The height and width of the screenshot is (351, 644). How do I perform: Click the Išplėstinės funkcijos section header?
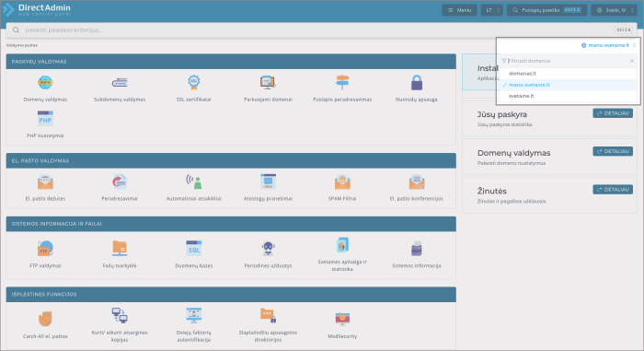coord(231,295)
